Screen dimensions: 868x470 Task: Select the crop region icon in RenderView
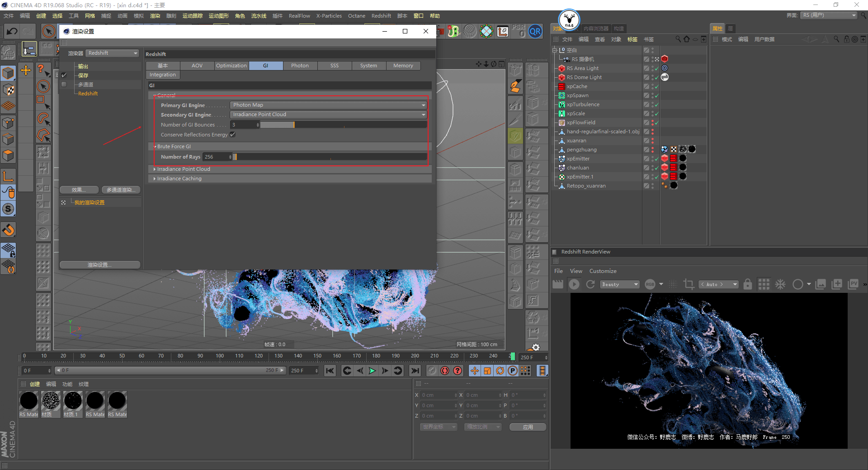coord(689,284)
